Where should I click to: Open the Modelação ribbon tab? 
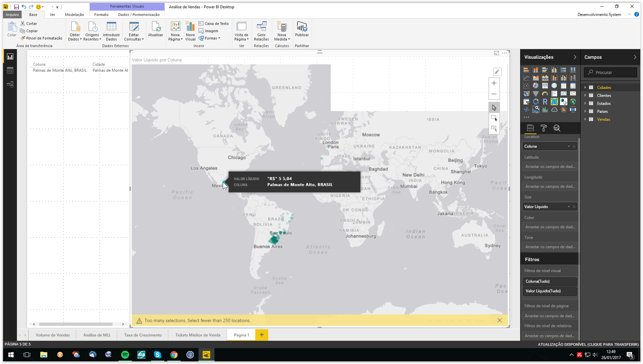click(x=74, y=15)
